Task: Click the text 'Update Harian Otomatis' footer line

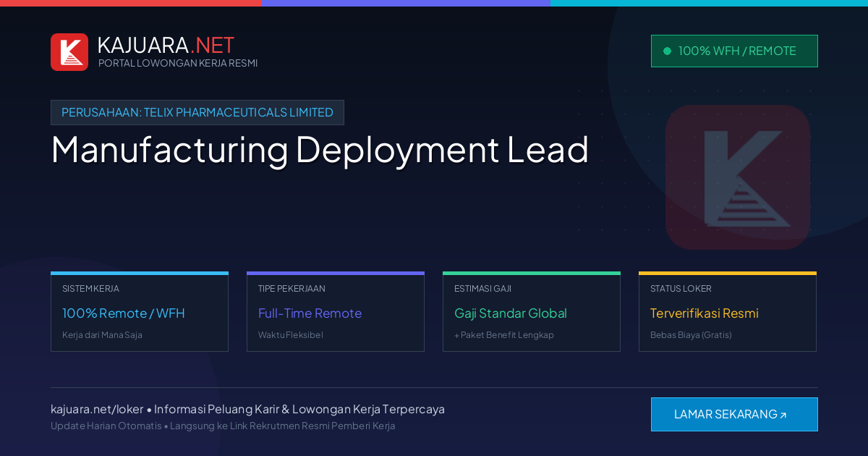Action: click(223, 426)
